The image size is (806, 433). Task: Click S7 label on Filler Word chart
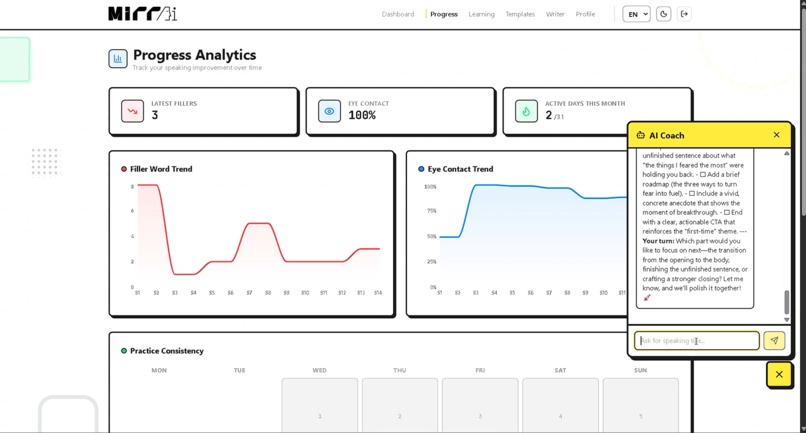coord(249,293)
